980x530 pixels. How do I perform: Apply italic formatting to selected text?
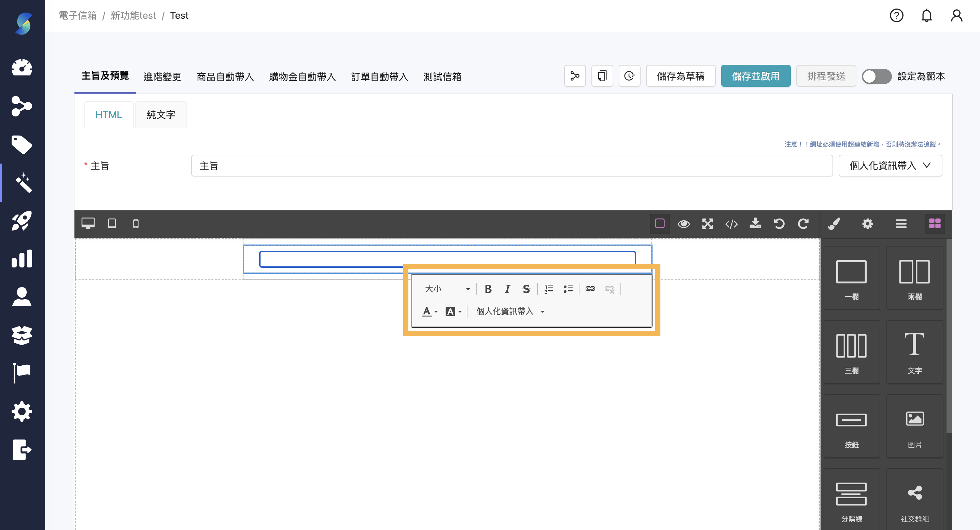point(507,289)
